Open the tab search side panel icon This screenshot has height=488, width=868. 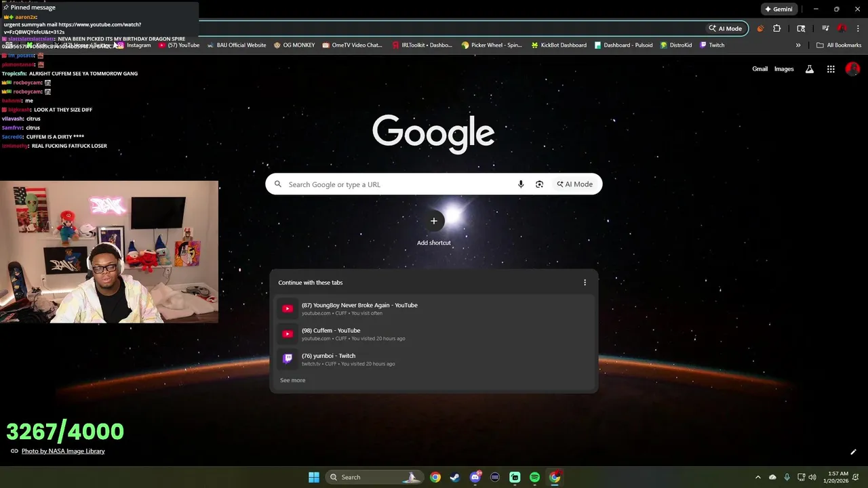pyautogui.click(x=801, y=28)
